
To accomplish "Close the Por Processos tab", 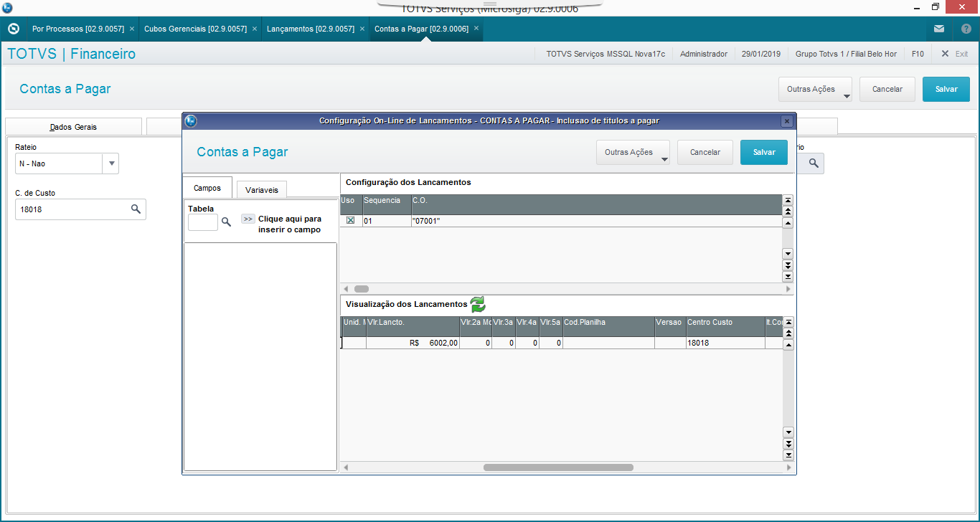I will (131, 29).
